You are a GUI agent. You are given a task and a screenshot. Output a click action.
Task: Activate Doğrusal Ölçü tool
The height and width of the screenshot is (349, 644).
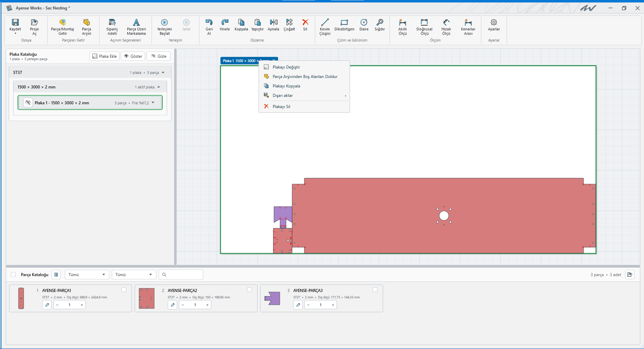pos(424,27)
